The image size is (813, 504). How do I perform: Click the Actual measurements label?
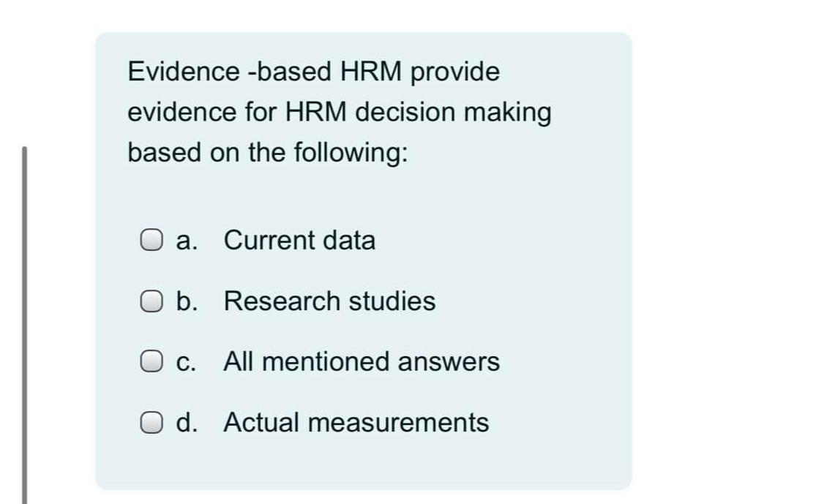356,423
